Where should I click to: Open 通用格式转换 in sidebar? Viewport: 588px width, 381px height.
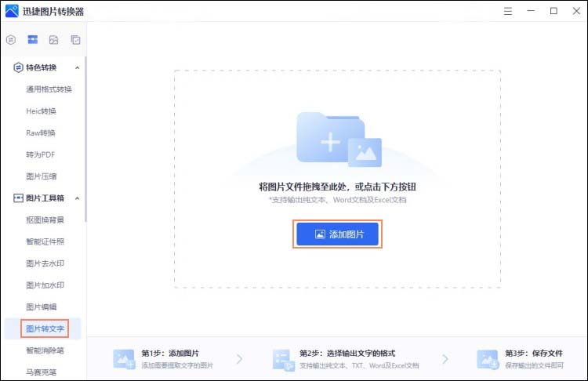point(49,89)
